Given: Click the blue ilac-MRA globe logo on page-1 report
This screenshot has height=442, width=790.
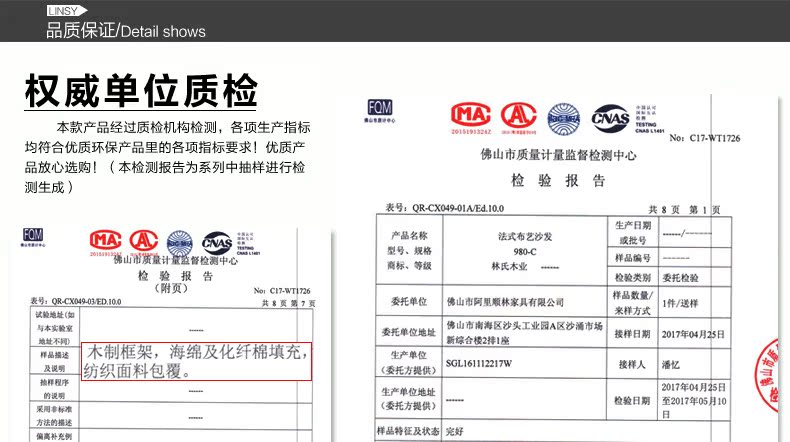Looking at the screenshot, I should click(x=564, y=119).
